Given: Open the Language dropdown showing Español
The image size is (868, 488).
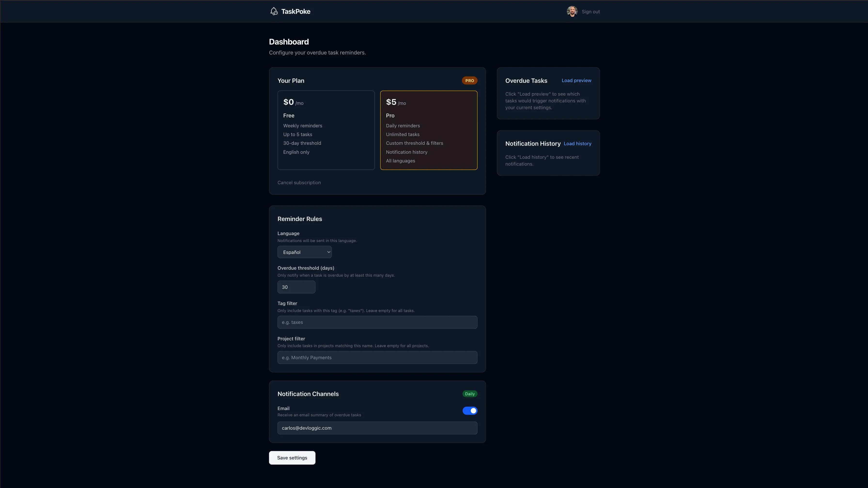Looking at the screenshot, I should tap(304, 252).
